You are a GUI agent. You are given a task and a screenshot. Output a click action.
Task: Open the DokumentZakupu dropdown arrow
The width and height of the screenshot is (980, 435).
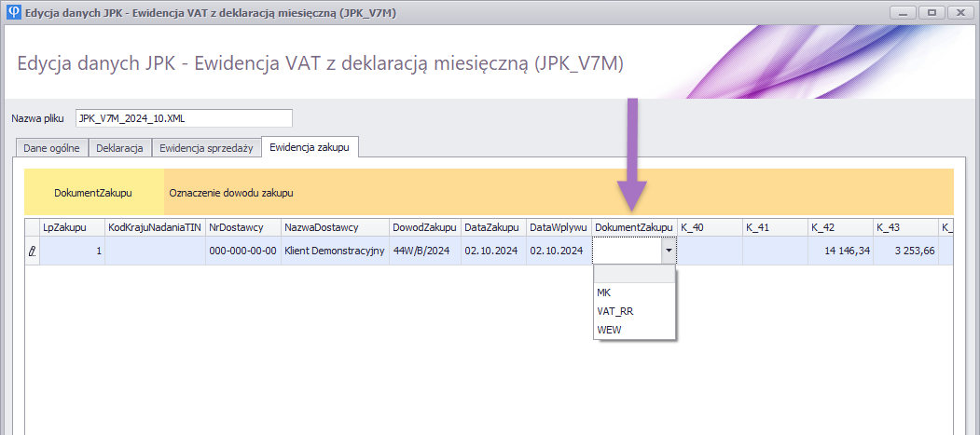668,251
